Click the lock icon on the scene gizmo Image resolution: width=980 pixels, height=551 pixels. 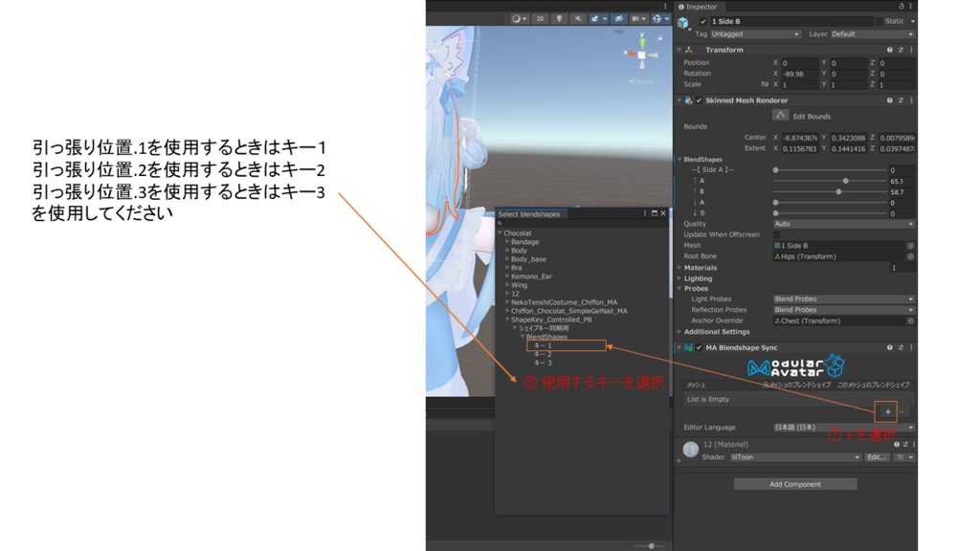(x=659, y=38)
